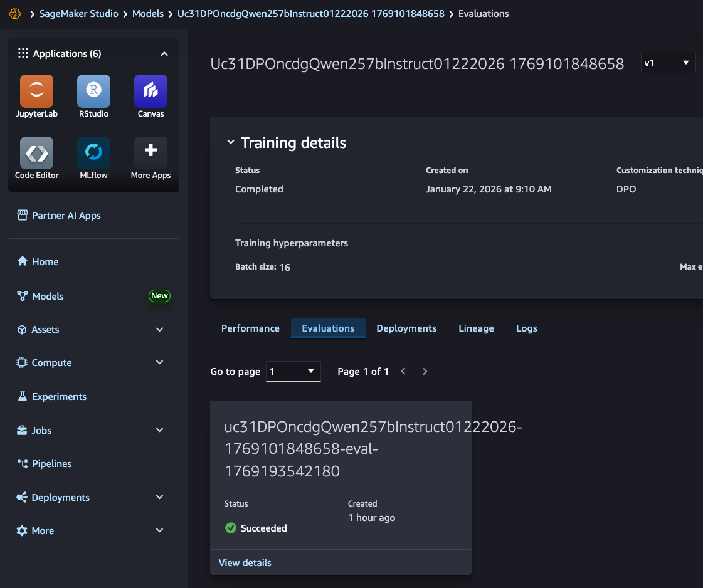Expand the Compute sidebar section
703x588 pixels.
159,362
